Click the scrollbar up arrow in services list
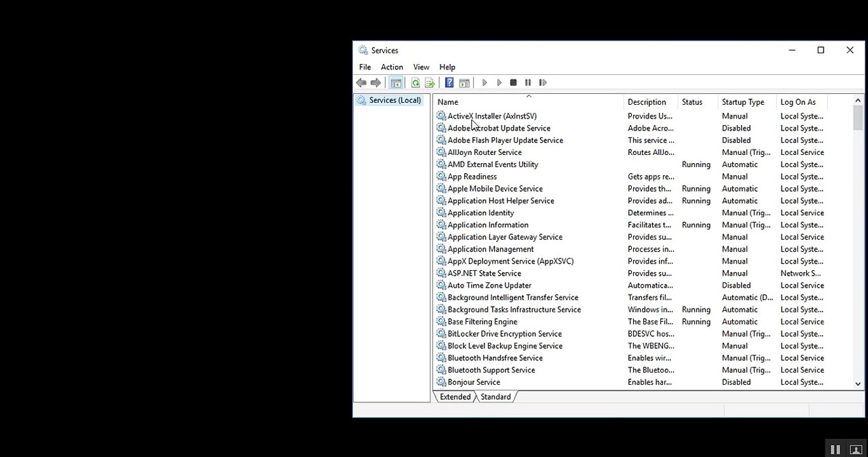Screen dimensions: 868x457 [858, 100]
